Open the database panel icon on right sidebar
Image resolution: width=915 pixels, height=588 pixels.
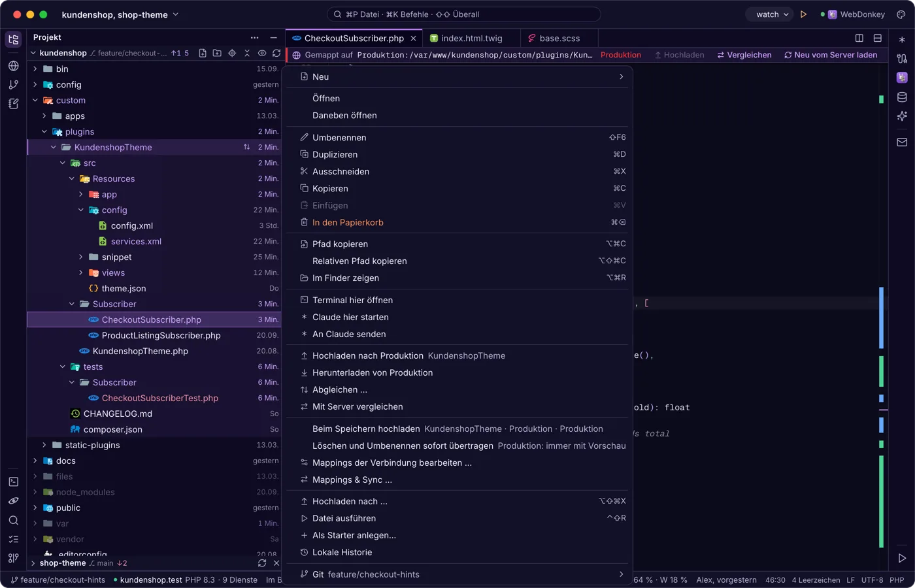(x=902, y=97)
